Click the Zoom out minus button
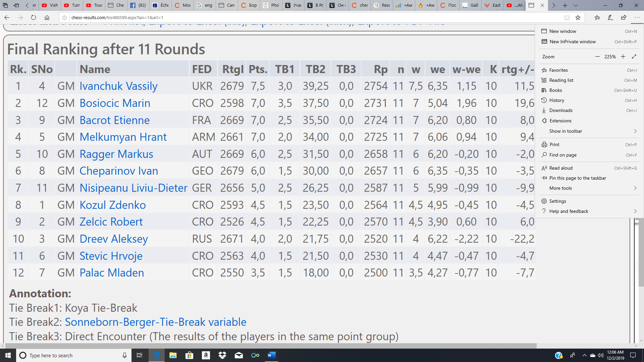This screenshot has height=362, width=644. [597, 57]
